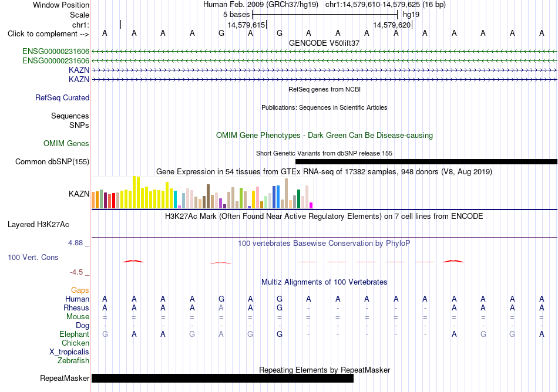Image resolution: width=558 pixels, height=392 pixels.
Task: Click '100 vertebrates Basewise Conservation by PhyloP' title
Action: [324, 244]
